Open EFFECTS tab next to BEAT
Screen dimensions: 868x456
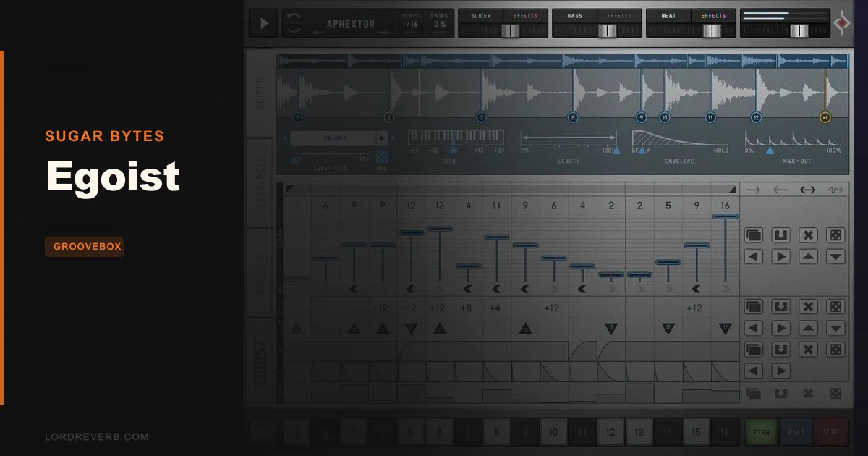coord(713,15)
